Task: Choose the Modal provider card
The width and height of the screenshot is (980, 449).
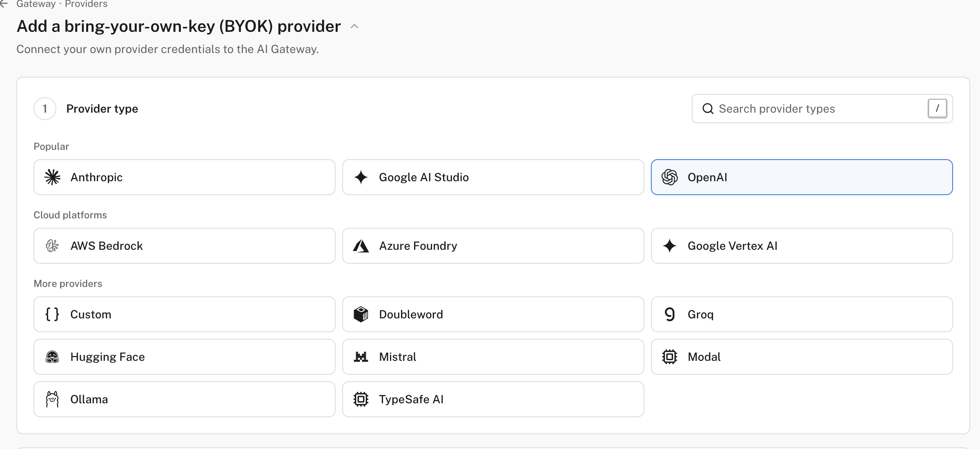Action: pos(802,357)
